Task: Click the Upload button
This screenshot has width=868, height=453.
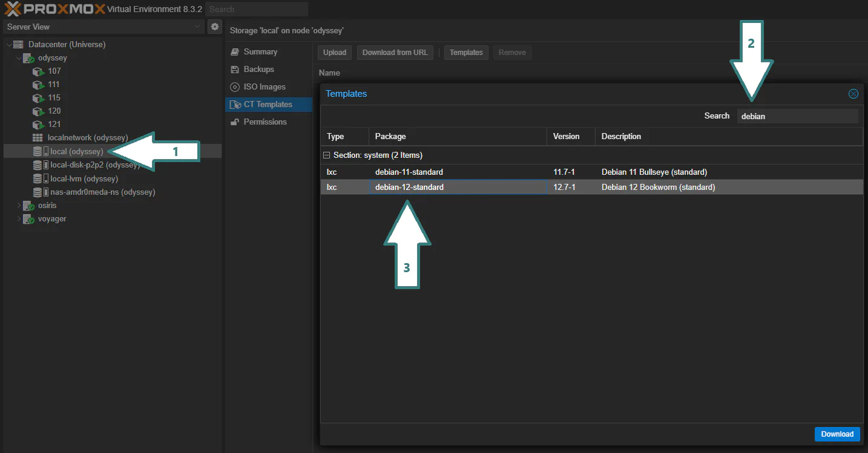Action: click(x=335, y=53)
